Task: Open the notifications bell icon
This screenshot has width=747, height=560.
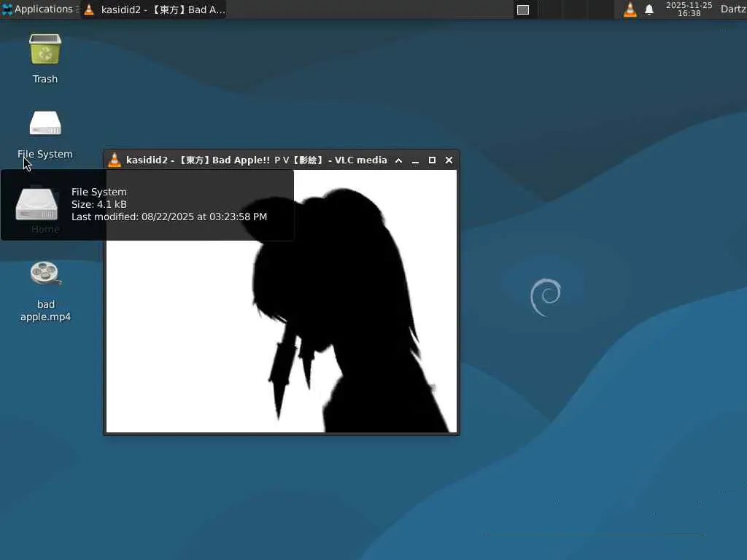Action: 649,9
